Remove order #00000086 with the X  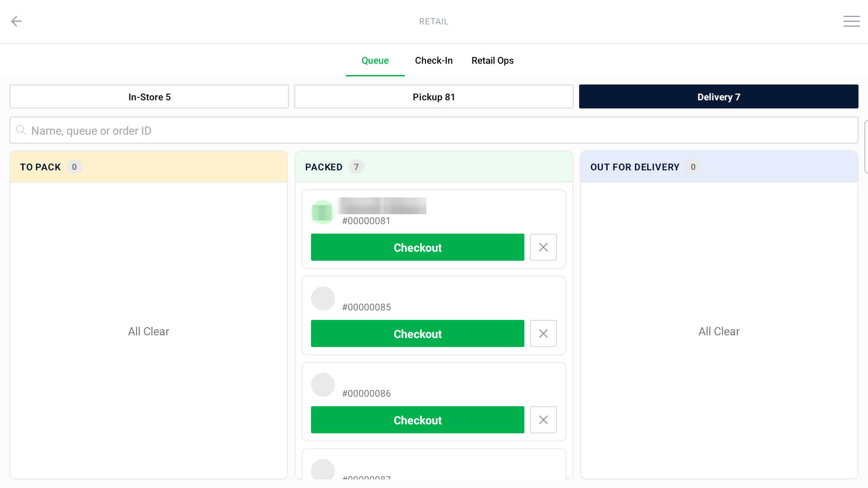[x=543, y=420]
